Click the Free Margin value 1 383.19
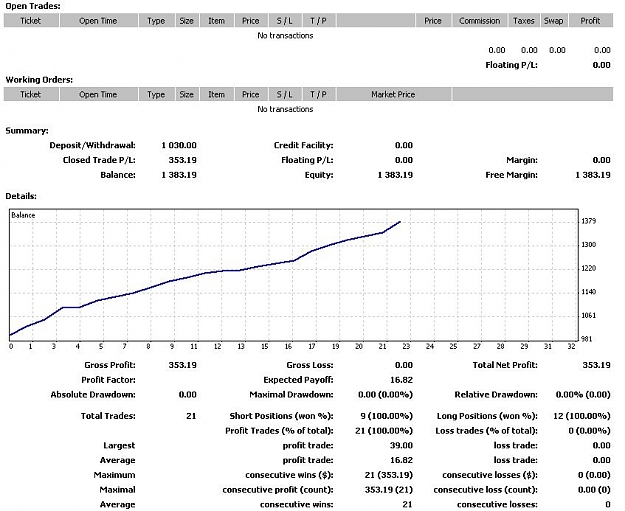 pyautogui.click(x=593, y=175)
